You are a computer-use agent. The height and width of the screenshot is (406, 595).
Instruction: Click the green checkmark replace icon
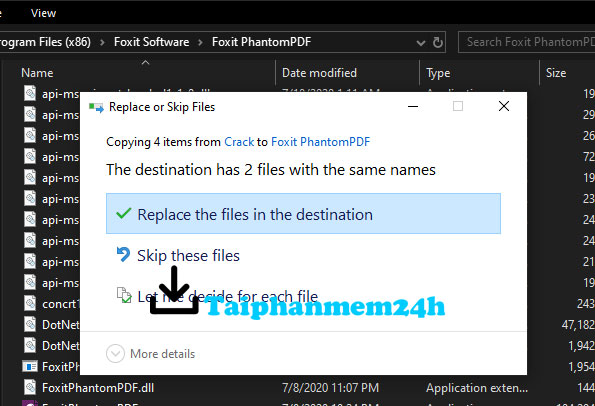(x=124, y=214)
